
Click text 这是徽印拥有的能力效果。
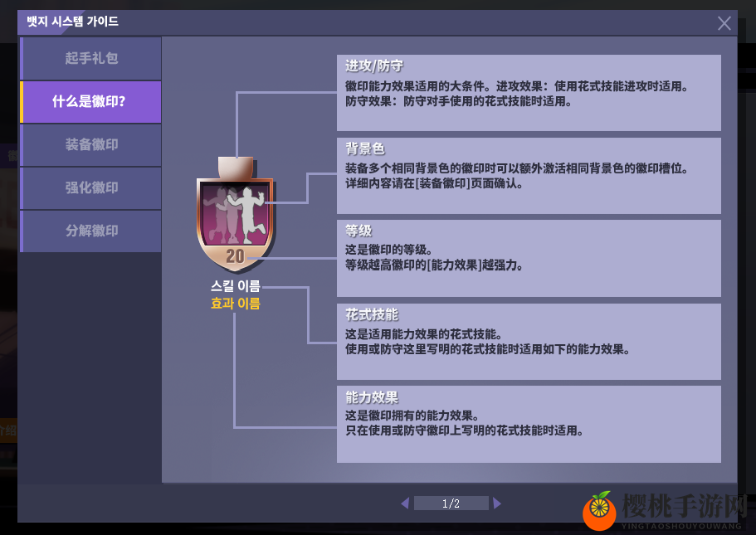(x=412, y=416)
